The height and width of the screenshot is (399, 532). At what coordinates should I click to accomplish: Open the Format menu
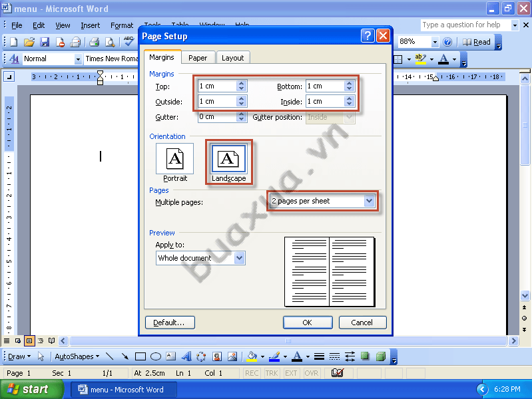tap(122, 25)
